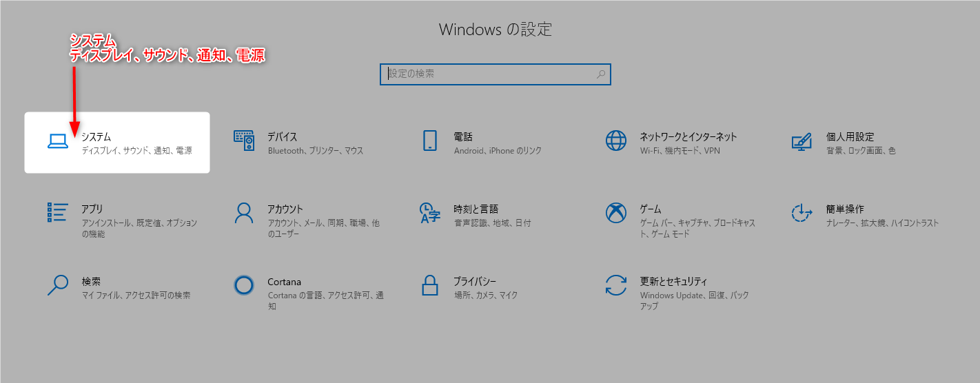Click the clock-and-letter 時刻と言語 icon
The height and width of the screenshot is (383, 980).
click(430, 213)
